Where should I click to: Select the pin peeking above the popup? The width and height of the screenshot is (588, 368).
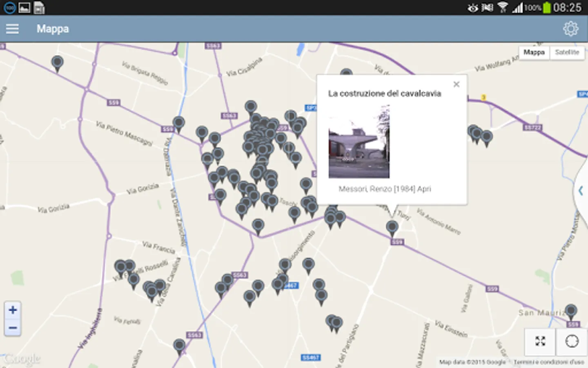[x=346, y=72]
